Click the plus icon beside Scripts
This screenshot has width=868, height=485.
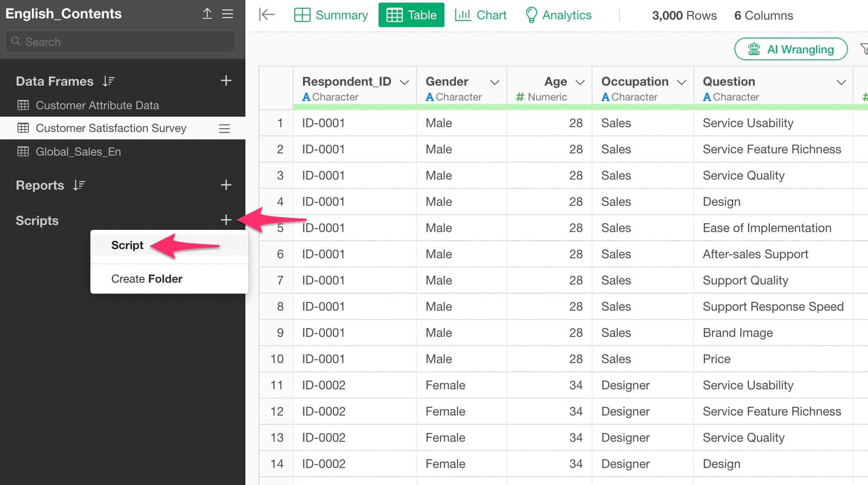226,220
